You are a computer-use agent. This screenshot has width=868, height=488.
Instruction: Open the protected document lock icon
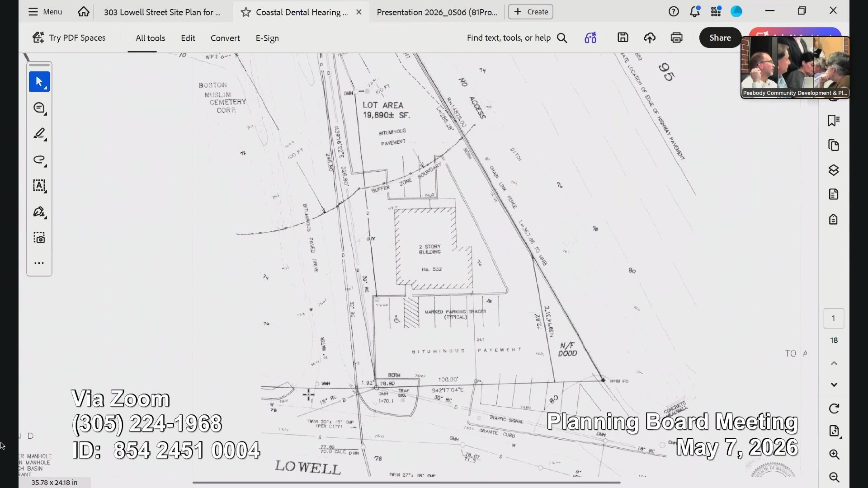(x=834, y=219)
